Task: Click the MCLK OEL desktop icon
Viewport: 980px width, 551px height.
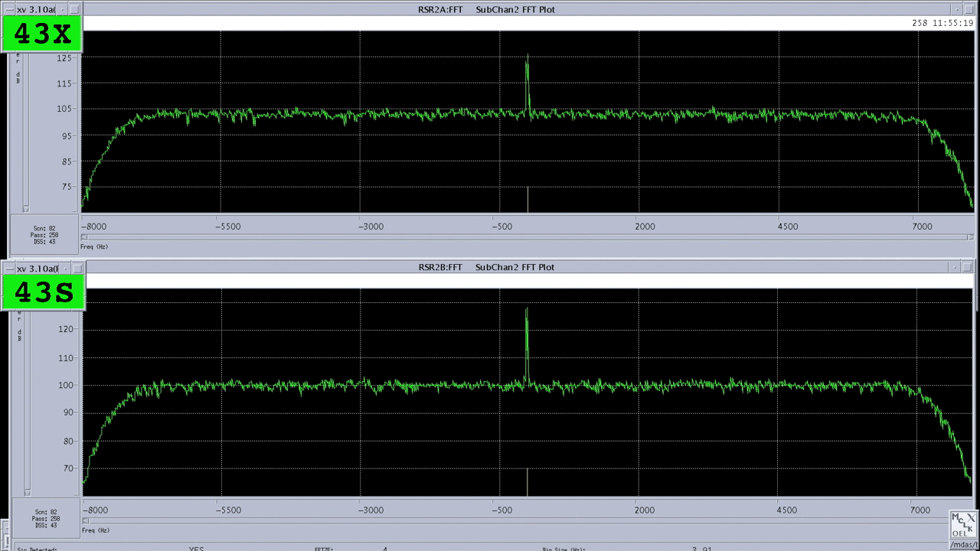Action: click(963, 523)
